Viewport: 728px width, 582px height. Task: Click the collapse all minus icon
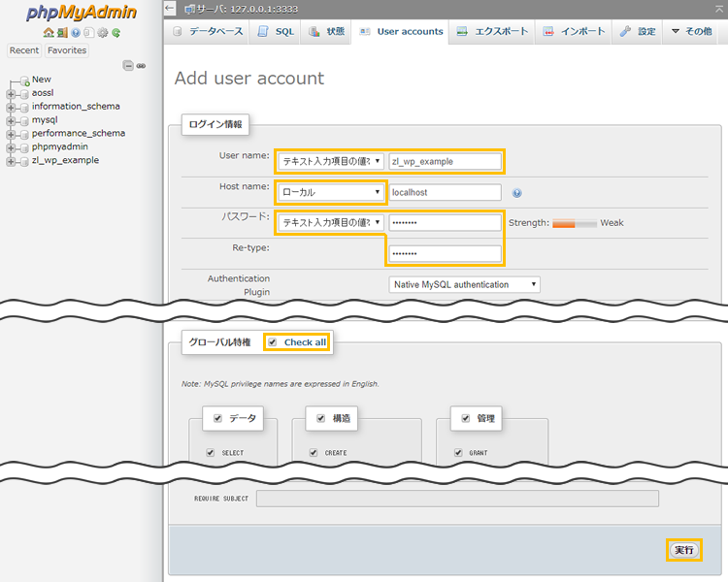[127, 65]
